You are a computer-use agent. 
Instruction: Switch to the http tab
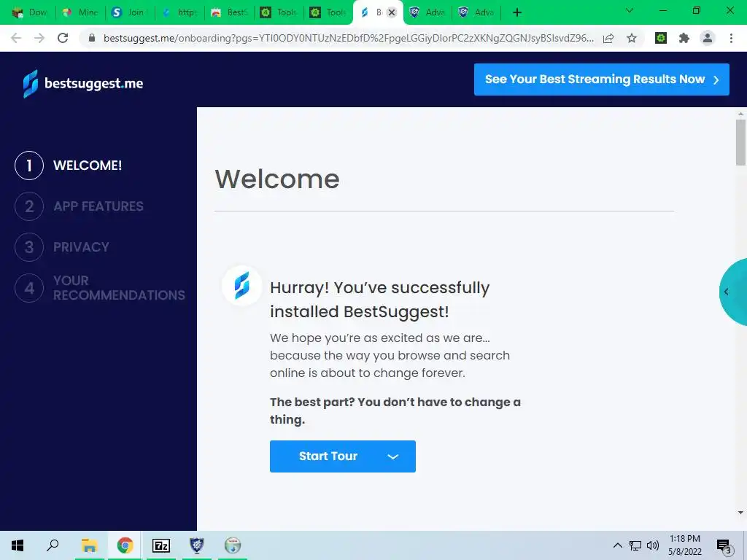click(x=179, y=12)
